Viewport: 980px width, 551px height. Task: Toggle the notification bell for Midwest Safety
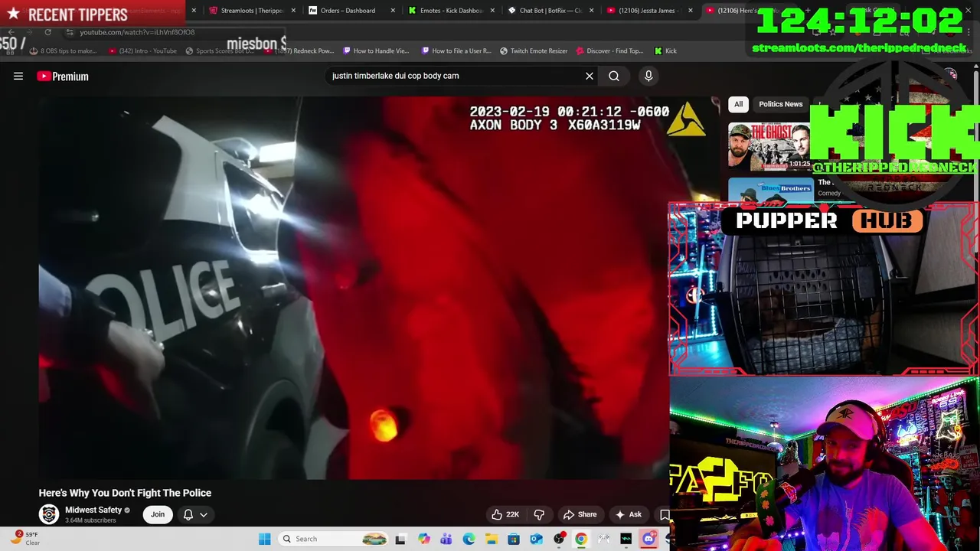188,514
